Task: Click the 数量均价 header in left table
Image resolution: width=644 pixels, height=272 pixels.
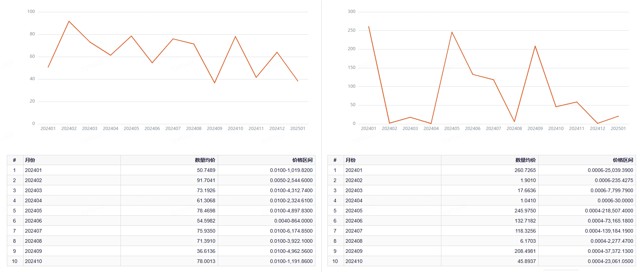Action: coord(205,160)
